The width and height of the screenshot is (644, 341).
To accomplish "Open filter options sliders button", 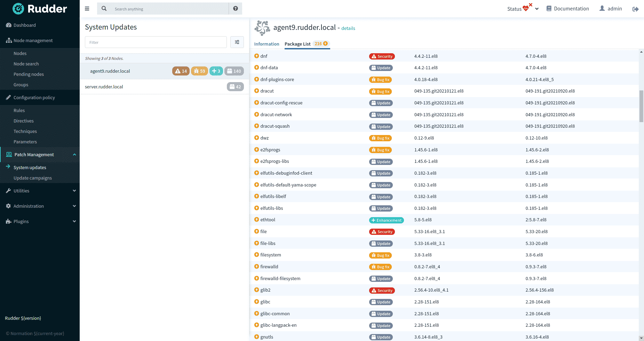I will [x=237, y=42].
